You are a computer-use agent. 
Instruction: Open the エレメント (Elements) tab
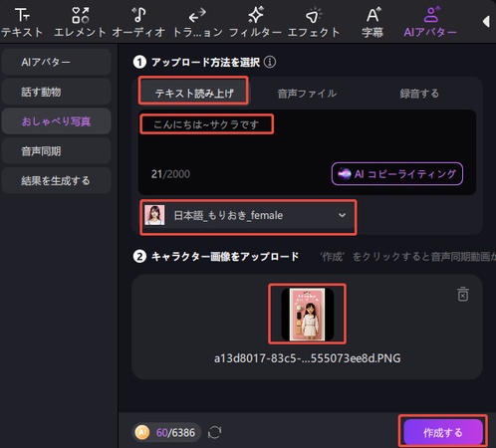(x=80, y=23)
